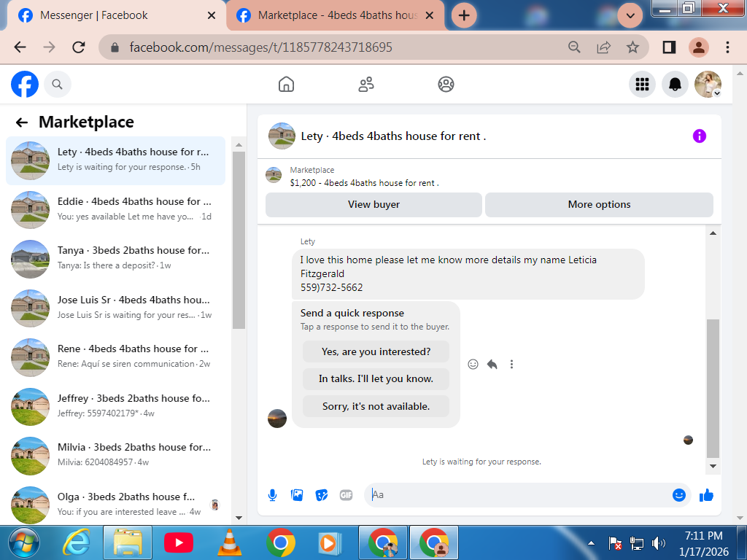Viewport: 747px width, 560px height.
Task: Click the back arrow next to Marketplace
Action: coord(22,122)
